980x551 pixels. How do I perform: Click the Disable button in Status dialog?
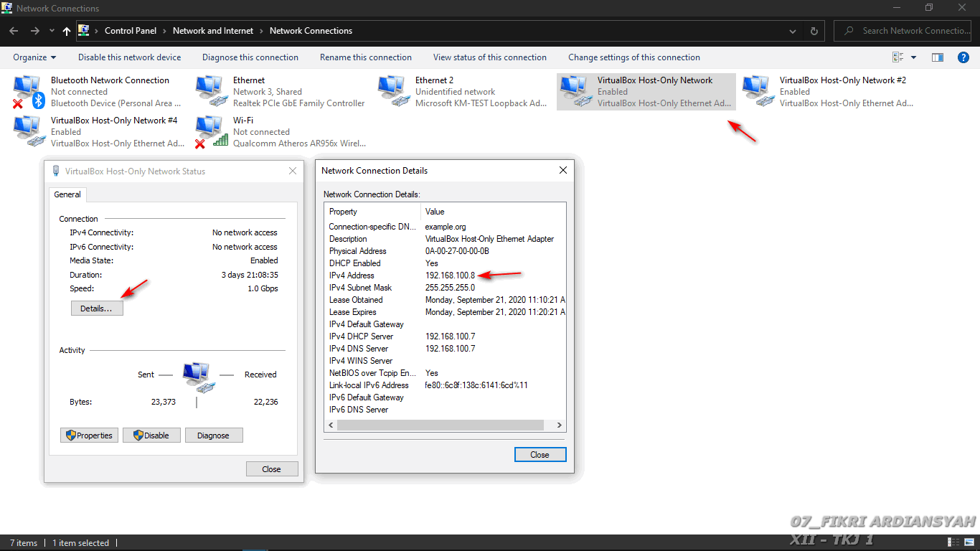[151, 435]
